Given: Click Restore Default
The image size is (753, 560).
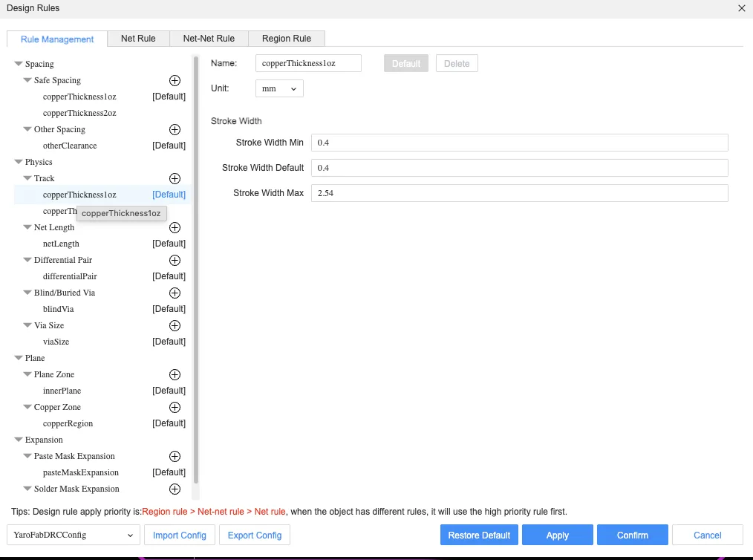Looking at the screenshot, I should pyautogui.click(x=479, y=535).
